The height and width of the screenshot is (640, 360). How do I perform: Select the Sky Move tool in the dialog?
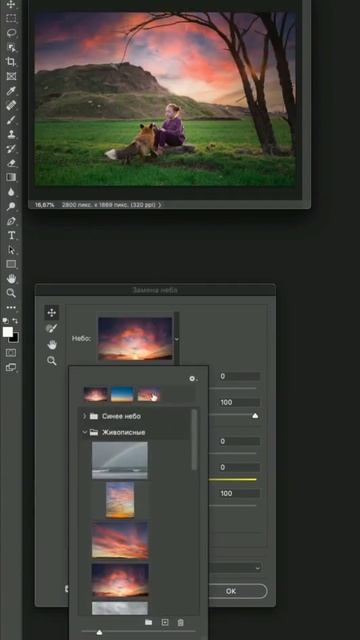tap(51, 313)
